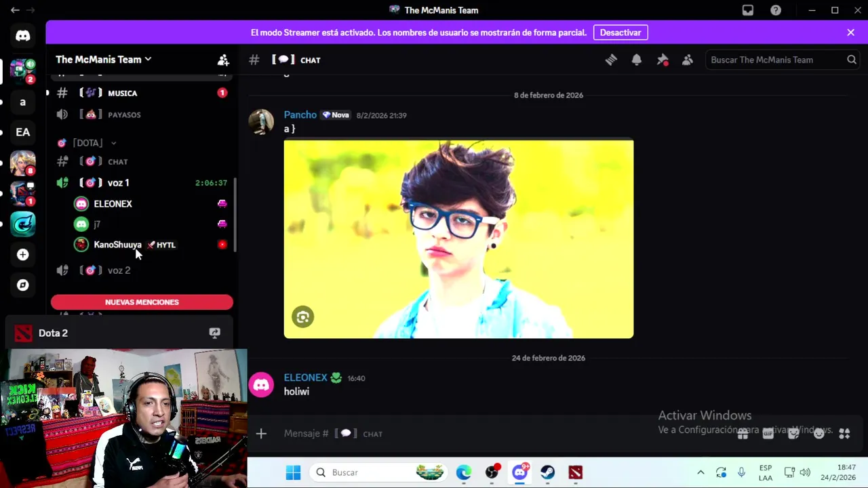868x488 pixels.
Task: Open Dota 2 from taskbar
Action: [x=576, y=472]
